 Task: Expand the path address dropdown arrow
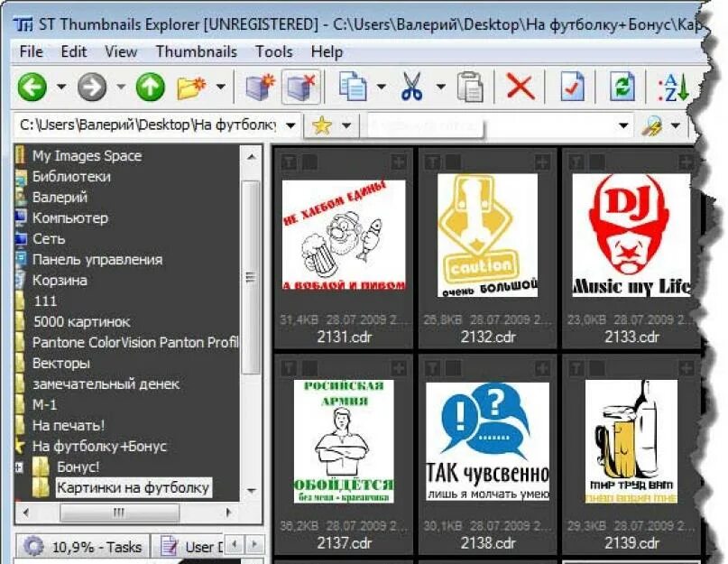291,125
